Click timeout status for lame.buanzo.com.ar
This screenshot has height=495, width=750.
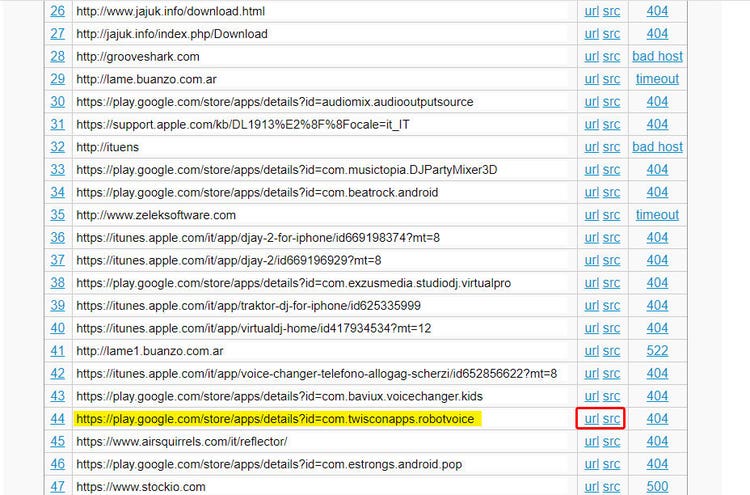pos(657,79)
